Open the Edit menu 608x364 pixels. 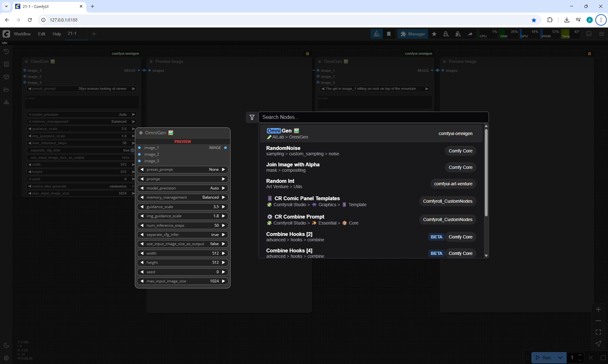point(41,34)
